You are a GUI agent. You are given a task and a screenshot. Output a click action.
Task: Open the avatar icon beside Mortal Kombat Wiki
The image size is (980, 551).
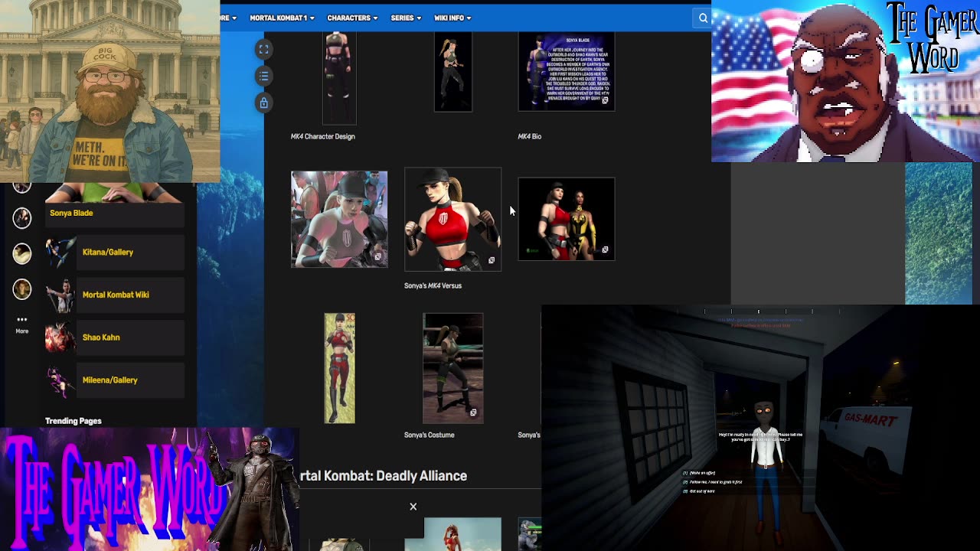[x=22, y=289]
